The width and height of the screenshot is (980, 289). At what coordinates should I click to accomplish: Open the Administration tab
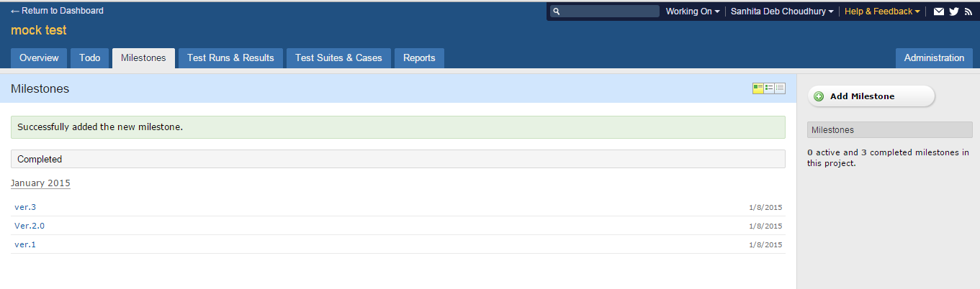(934, 58)
